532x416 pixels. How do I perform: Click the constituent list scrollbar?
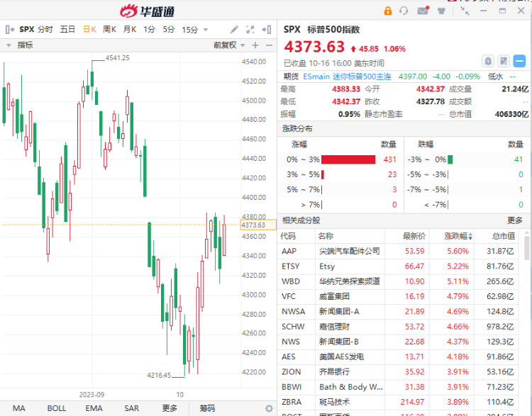tap(526, 248)
